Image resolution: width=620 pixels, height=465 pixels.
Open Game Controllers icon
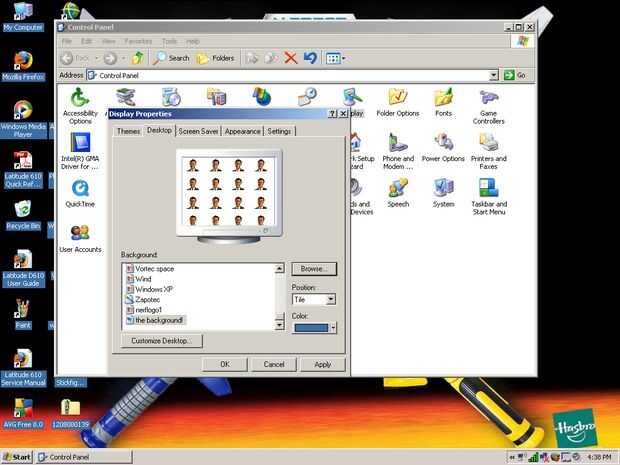(x=489, y=106)
